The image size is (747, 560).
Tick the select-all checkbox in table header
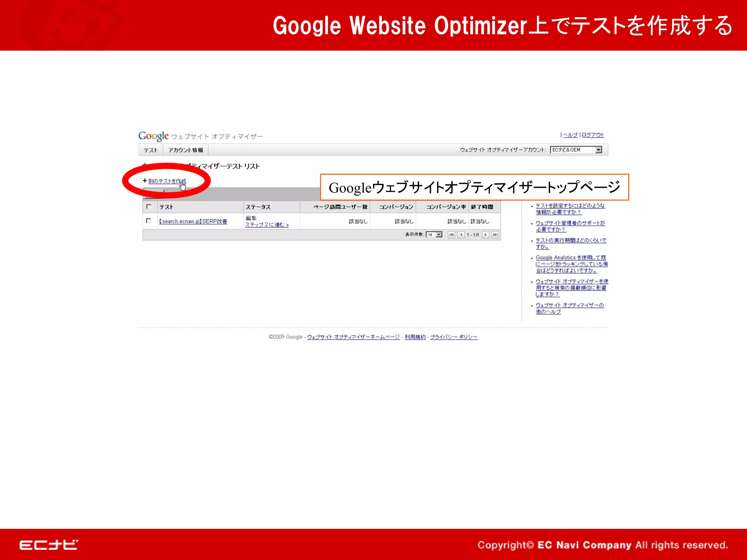pos(149,207)
